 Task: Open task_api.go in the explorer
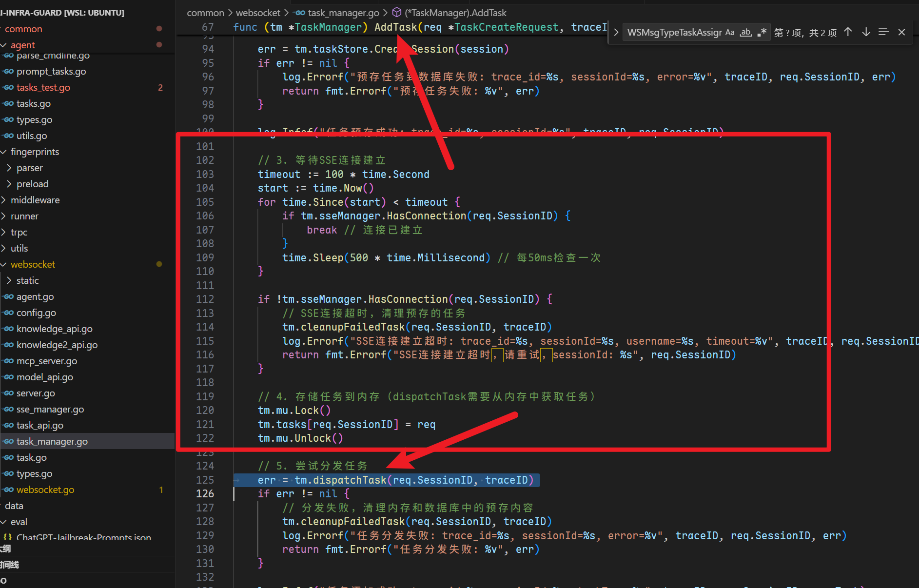pyautogui.click(x=40, y=425)
